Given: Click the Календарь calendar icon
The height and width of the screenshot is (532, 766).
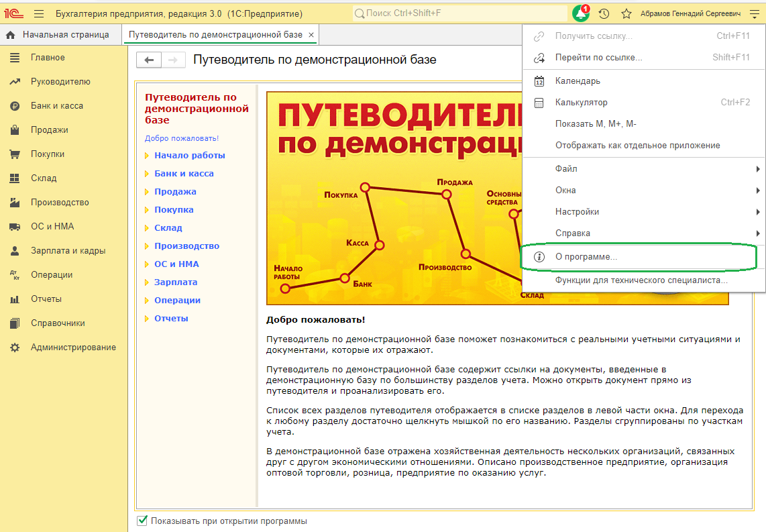Looking at the screenshot, I should tap(539, 81).
